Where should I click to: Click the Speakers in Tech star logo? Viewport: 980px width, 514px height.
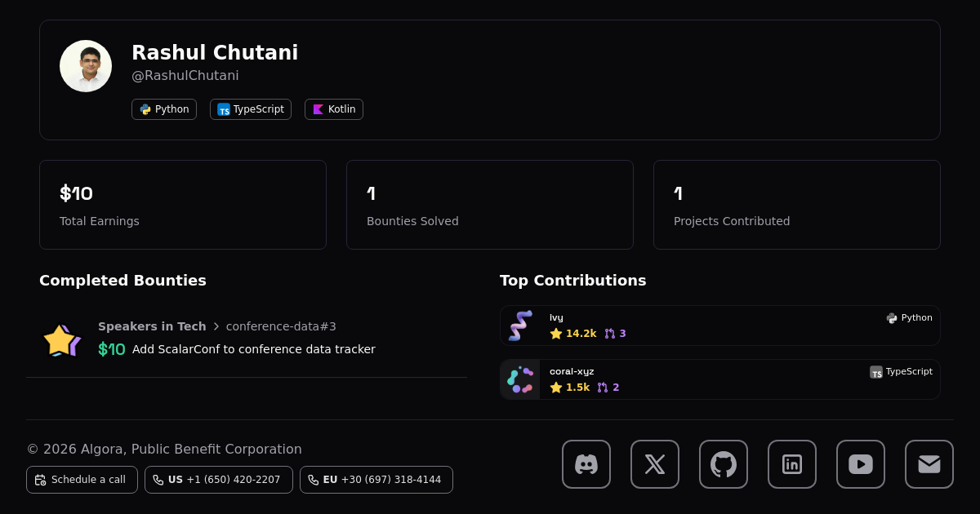tap(62, 339)
